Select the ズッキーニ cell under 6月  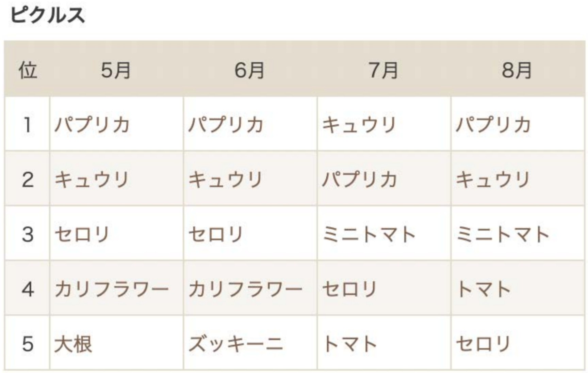pyautogui.click(x=235, y=344)
